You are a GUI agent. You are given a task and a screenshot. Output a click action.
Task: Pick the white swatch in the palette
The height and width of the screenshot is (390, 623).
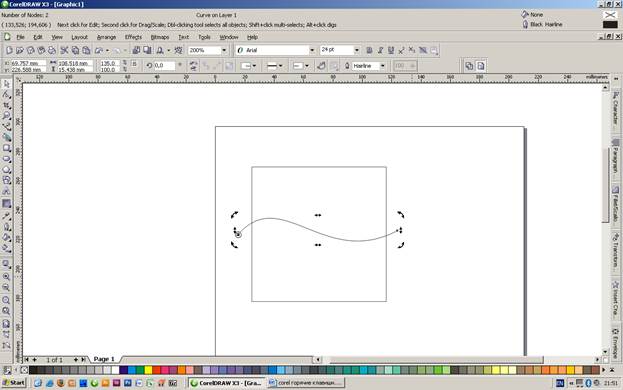(x=115, y=370)
